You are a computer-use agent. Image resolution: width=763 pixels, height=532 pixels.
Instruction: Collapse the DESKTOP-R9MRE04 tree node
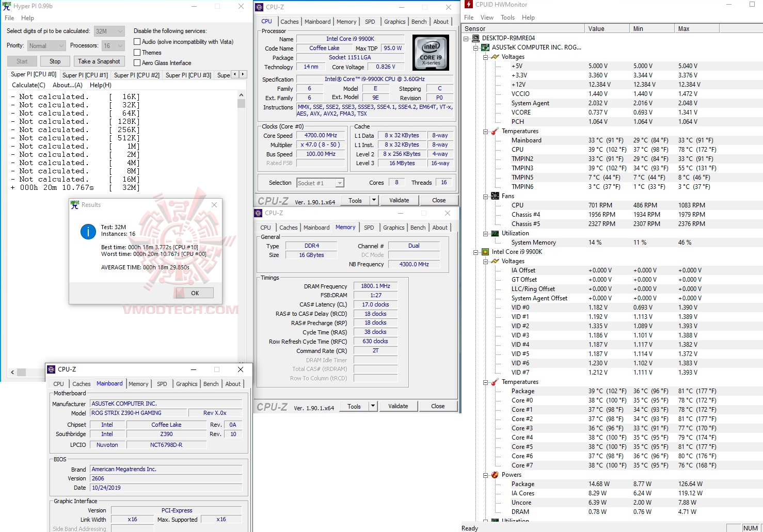pyautogui.click(x=466, y=38)
